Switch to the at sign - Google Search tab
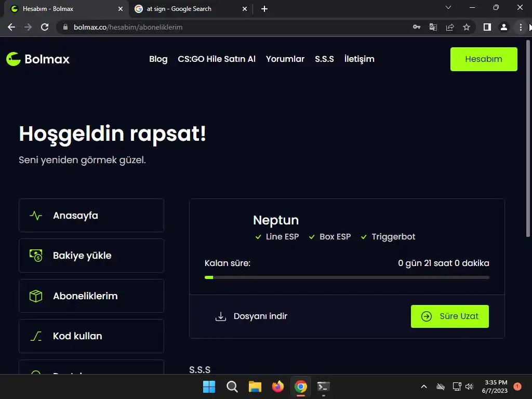 click(190, 9)
